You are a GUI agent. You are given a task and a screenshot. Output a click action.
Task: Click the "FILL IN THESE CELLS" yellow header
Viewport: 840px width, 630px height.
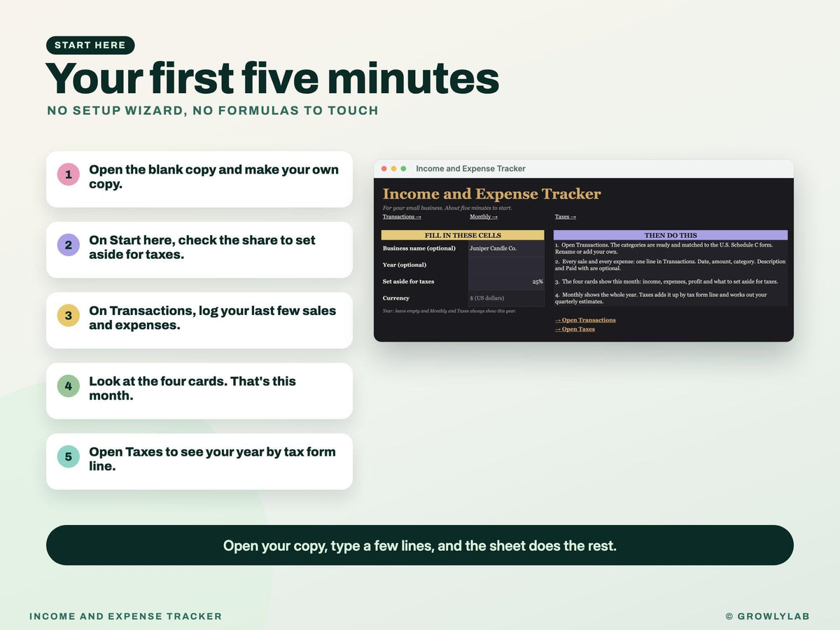tap(463, 235)
